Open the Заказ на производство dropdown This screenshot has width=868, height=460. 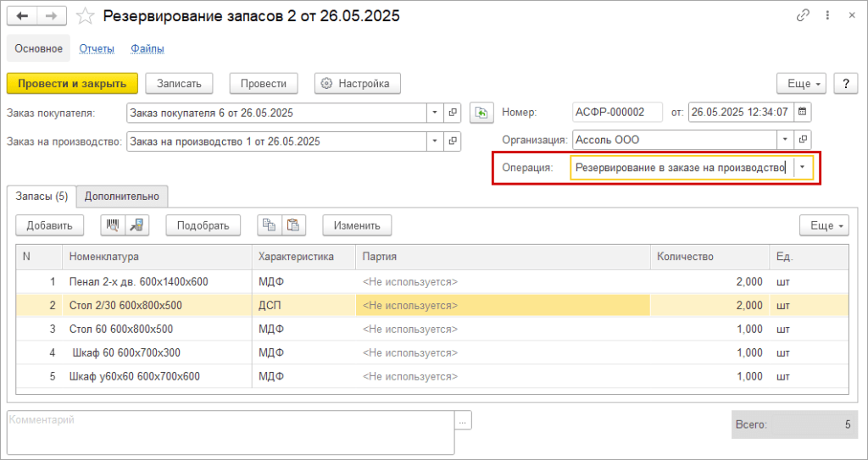[x=435, y=141]
